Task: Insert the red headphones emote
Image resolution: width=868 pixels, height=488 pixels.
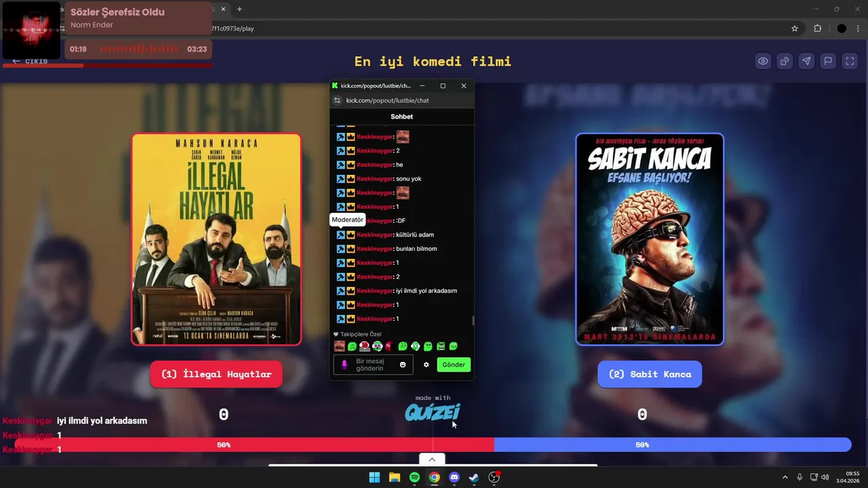Action: pos(365,346)
